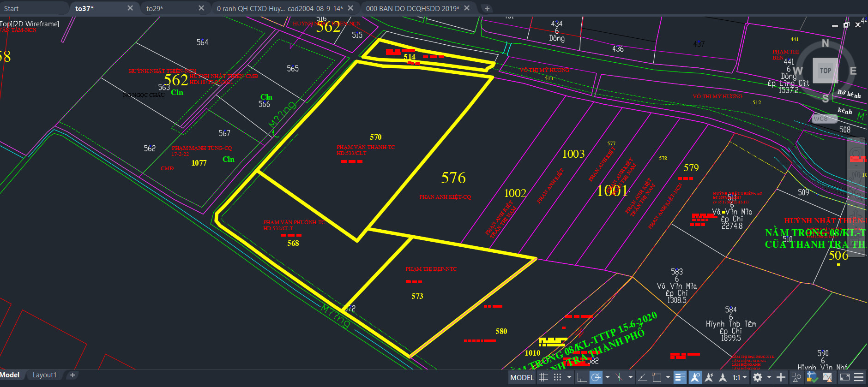The image size is (868, 387).
Task: Expand isometric drafting plane dropdown
Action: [630, 377]
